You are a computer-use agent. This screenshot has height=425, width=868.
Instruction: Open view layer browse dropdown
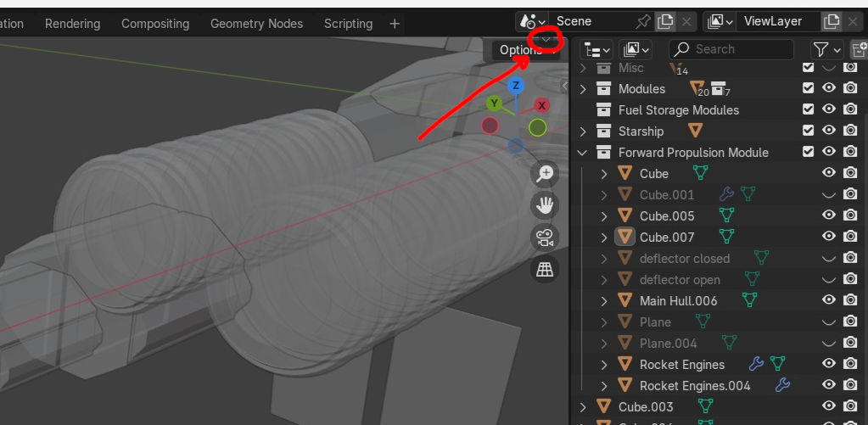pos(720,21)
